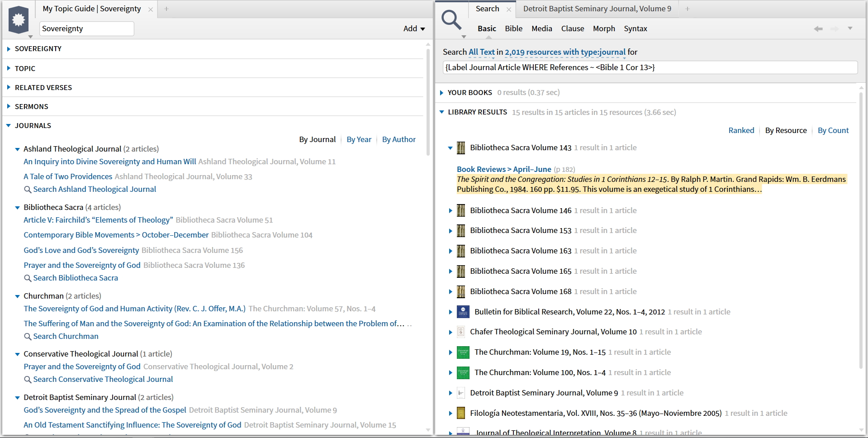Viewport: 868px width, 438px height.
Task: Click the magnifier icon beside Search Churchman
Action: coord(28,337)
